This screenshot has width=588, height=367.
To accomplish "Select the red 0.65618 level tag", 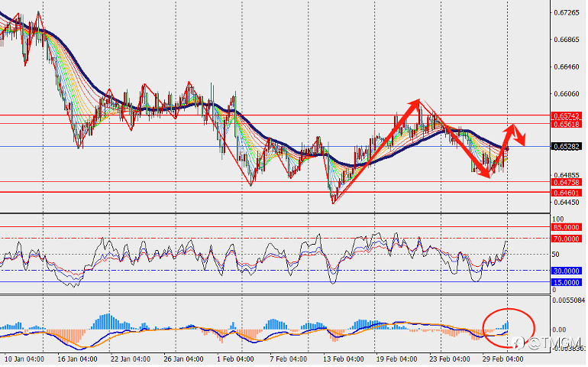I will coord(567,124).
